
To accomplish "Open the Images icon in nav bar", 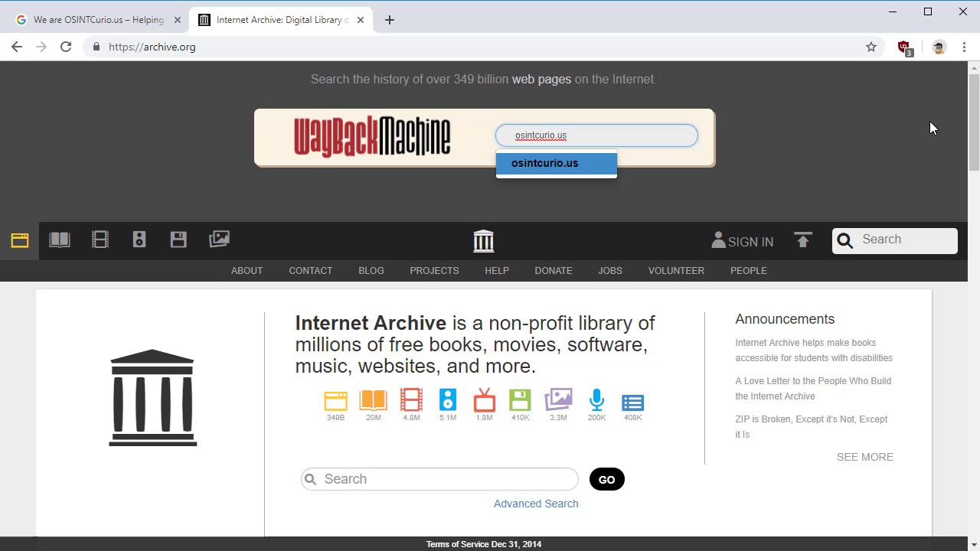I will coord(219,240).
